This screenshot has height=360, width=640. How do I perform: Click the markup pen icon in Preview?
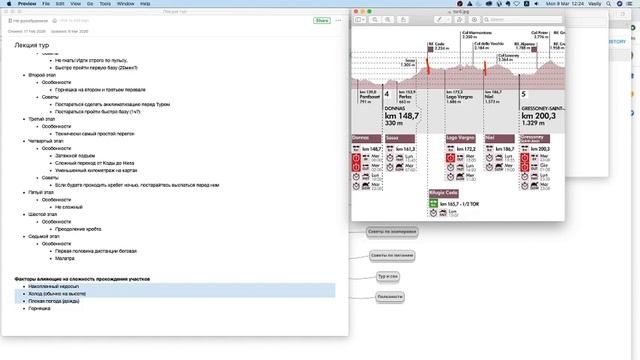pyautogui.click(x=439, y=20)
